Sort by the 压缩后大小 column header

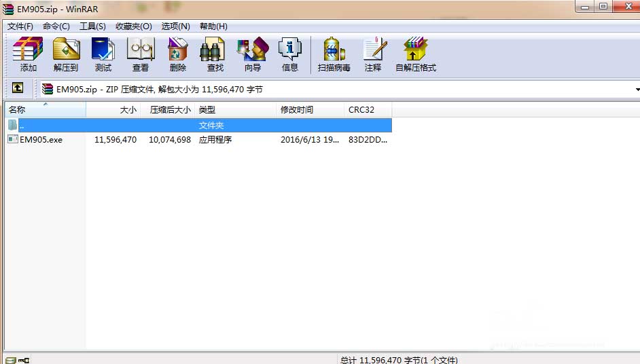[x=167, y=109]
